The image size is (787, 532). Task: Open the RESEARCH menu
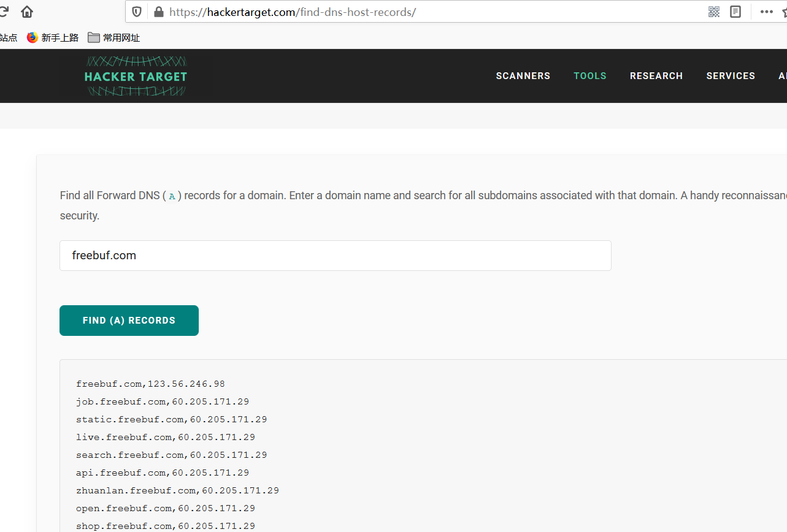pos(656,76)
